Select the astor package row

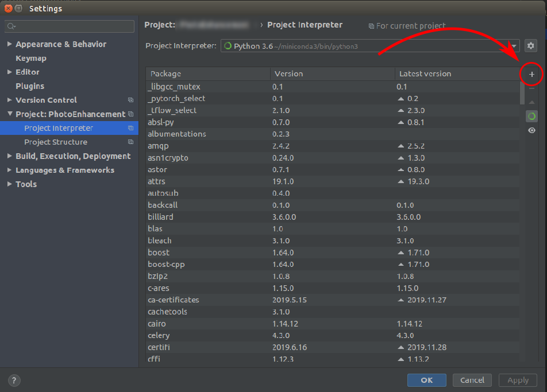(333, 170)
